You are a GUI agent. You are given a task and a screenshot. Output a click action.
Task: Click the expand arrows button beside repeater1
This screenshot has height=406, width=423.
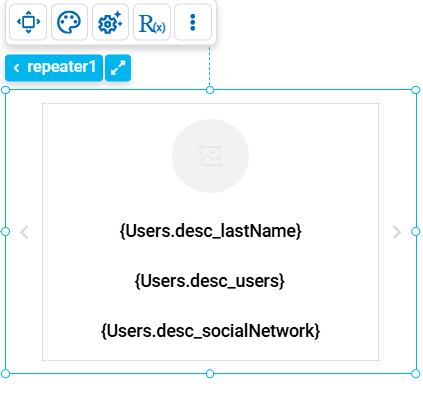tap(118, 68)
